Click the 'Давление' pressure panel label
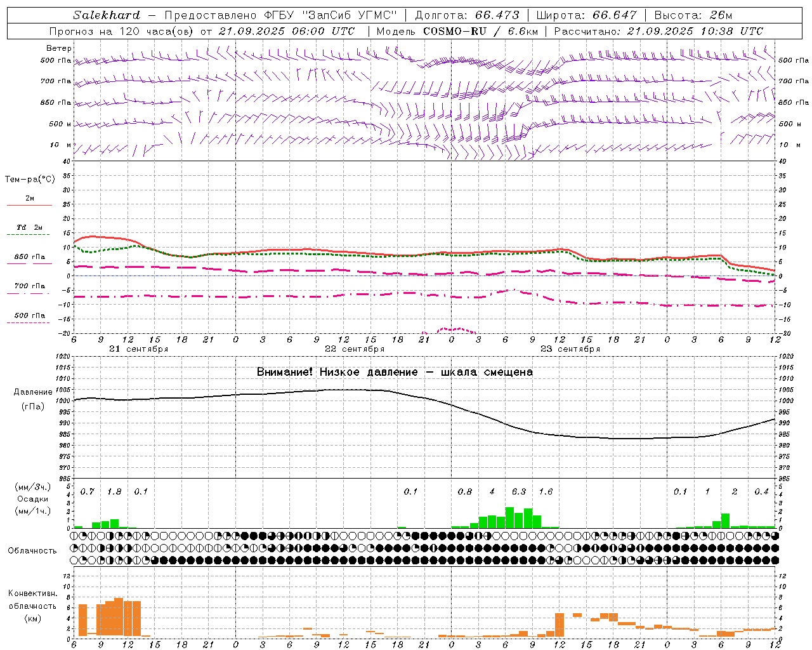This screenshot has height=650, width=812. (x=33, y=392)
